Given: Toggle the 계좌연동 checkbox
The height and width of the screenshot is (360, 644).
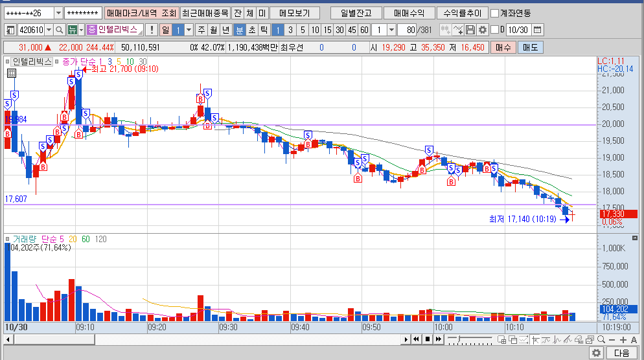Looking at the screenshot, I should click(495, 13).
